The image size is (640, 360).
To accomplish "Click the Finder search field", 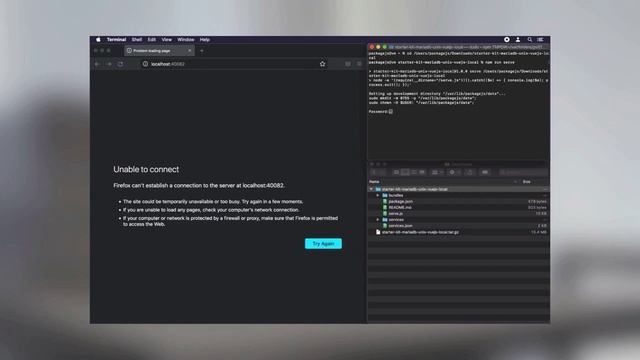I will 523,172.
